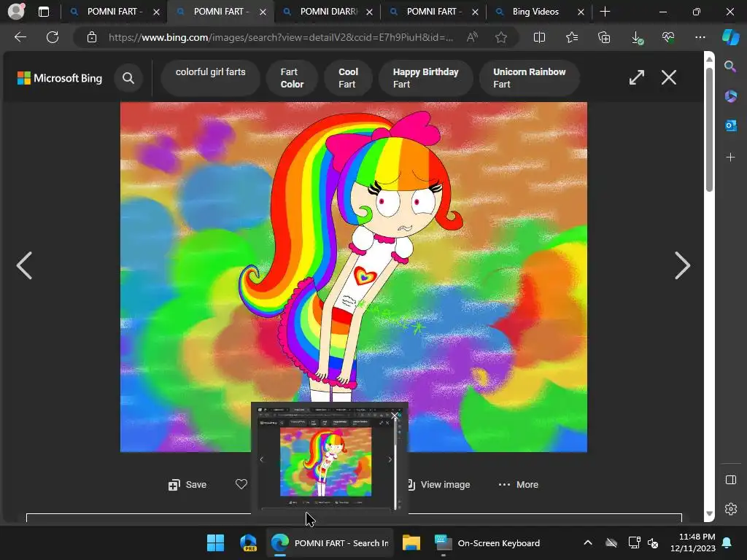Show hidden system tray icons

coord(588,542)
